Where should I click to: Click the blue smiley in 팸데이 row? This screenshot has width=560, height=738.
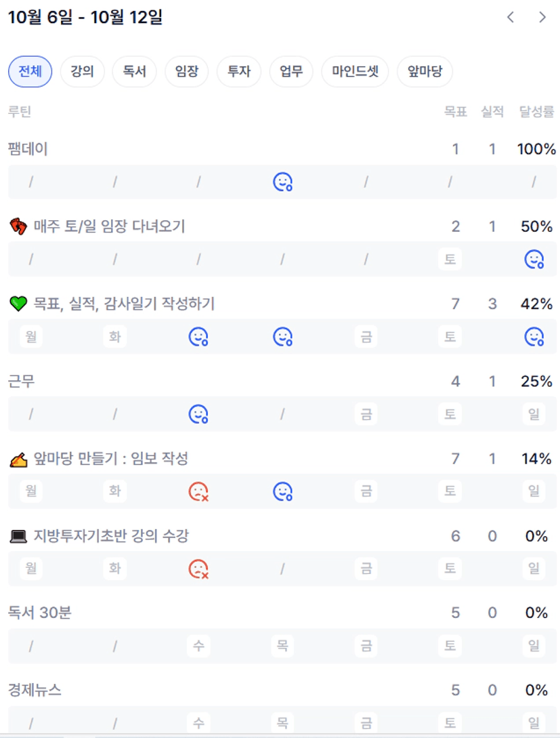click(x=282, y=182)
